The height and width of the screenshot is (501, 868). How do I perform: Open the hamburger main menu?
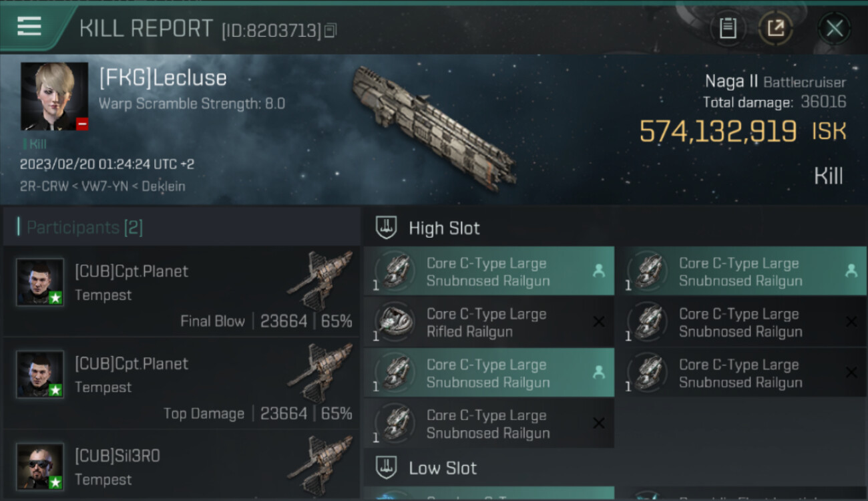point(29,27)
